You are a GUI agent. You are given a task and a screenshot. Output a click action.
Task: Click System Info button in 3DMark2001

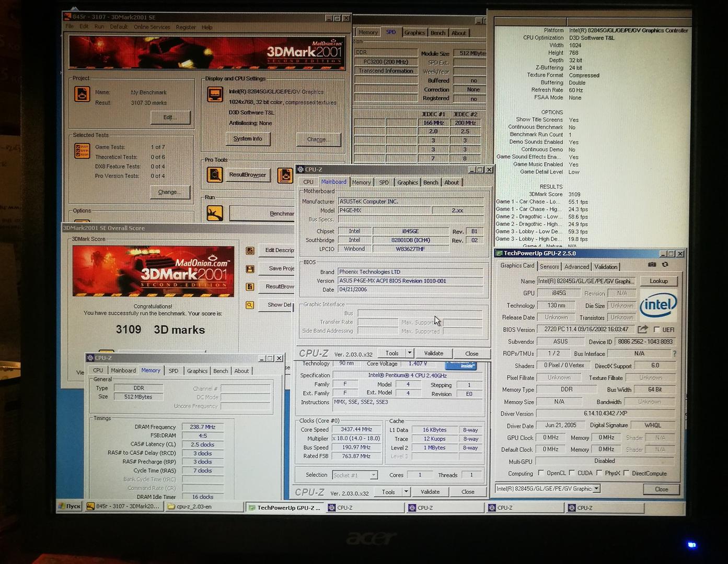[248, 139]
